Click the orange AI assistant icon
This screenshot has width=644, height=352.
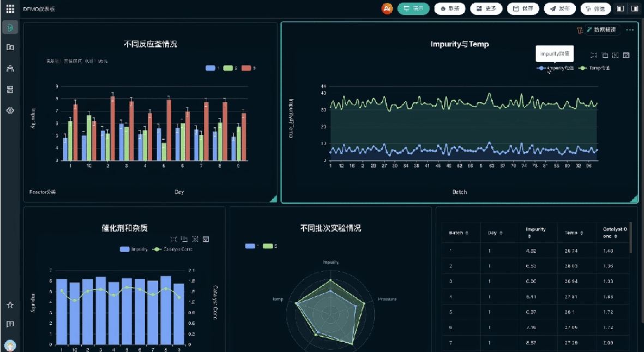[387, 9]
